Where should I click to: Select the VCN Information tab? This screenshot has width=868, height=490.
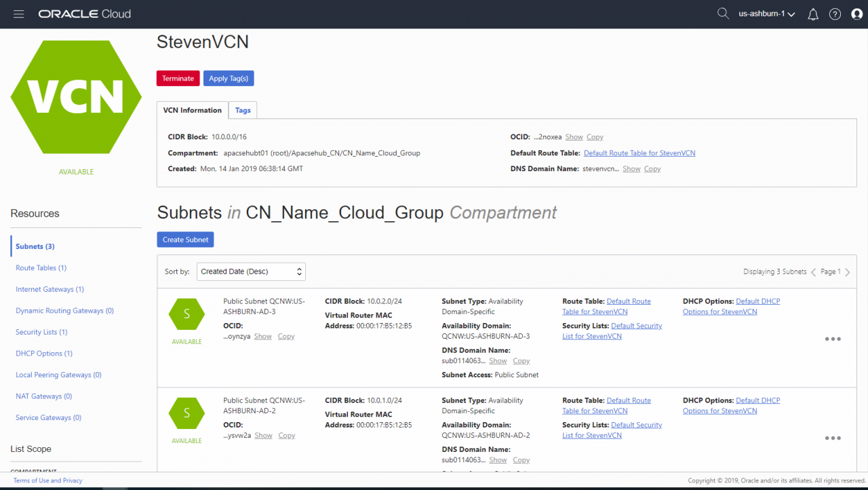192,109
